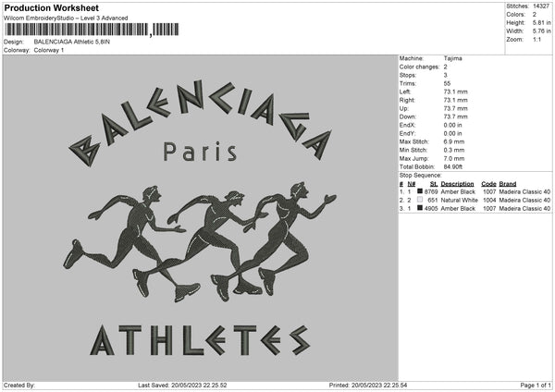This screenshot has width=555, height=392.
Task: Select 'Wilcom EmbroideryStudio – Level 3 Advanced' text
Action: [x=66, y=18]
